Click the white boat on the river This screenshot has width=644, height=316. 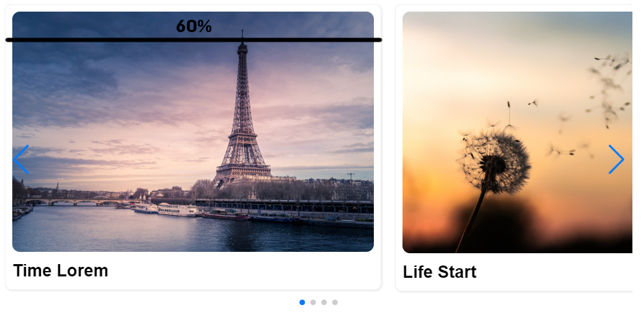pos(177,210)
